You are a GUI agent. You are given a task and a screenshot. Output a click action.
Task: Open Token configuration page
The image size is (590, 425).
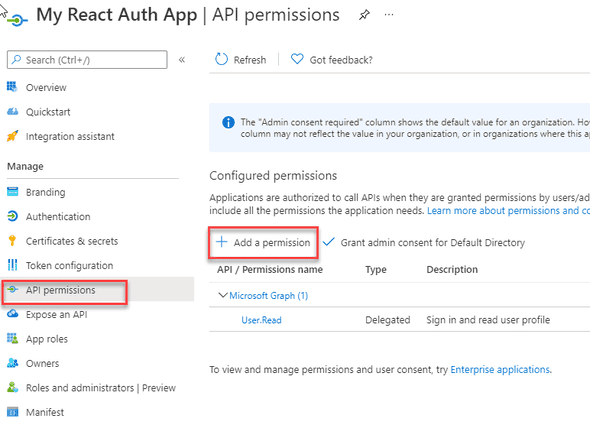[x=69, y=265]
